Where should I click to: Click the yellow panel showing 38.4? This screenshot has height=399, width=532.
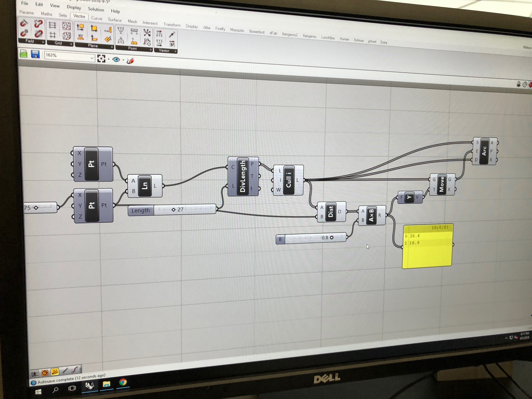[x=427, y=247]
